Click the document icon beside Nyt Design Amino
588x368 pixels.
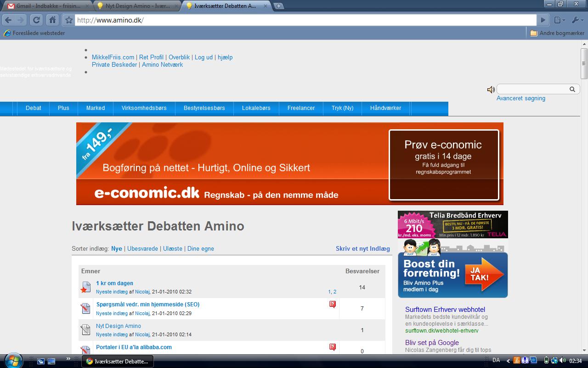(85, 330)
